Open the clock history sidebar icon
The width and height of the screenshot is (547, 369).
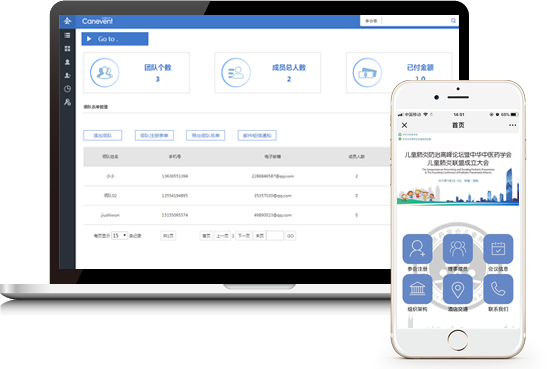click(67, 89)
